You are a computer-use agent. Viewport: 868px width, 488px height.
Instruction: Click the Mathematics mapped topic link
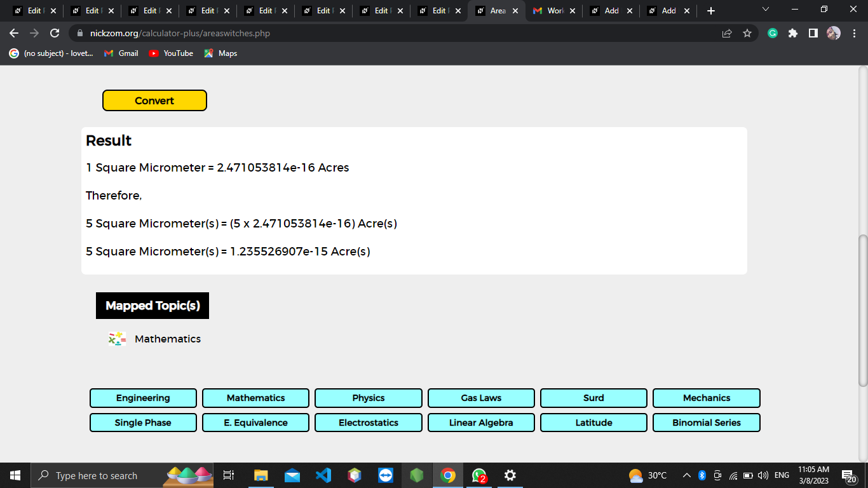click(168, 339)
